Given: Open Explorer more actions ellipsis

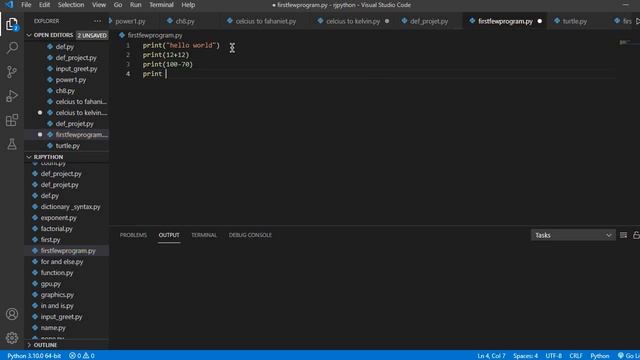Looking at the screenshot, I should pos(97,21).
